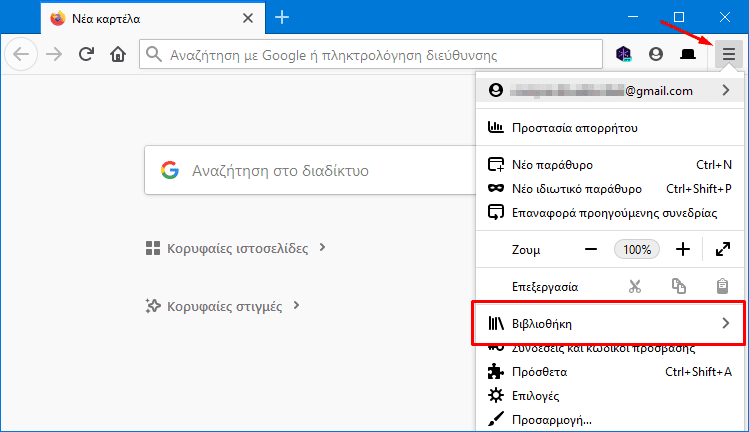Choose Νέο παράθυρο from menu
The image size is (749, 432).
pos(610,165)
